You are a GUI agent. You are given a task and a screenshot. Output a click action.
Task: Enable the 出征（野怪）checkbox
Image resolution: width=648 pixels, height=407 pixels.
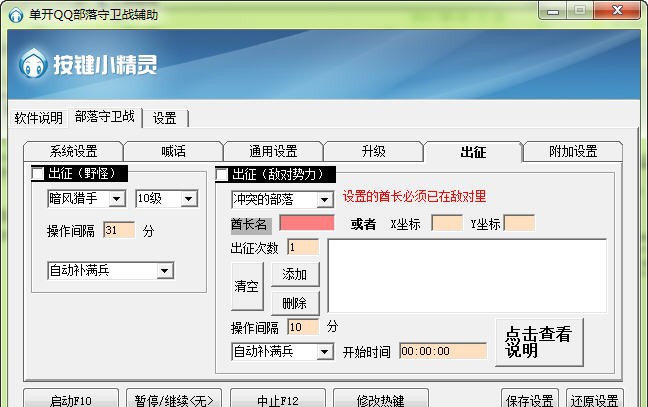[x=38, y=173]
